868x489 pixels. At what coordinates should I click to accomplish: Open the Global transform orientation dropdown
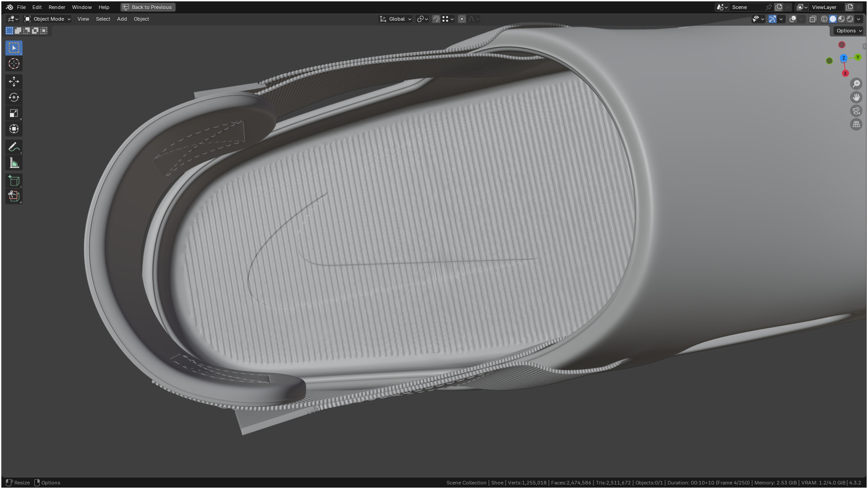[396, 19]
